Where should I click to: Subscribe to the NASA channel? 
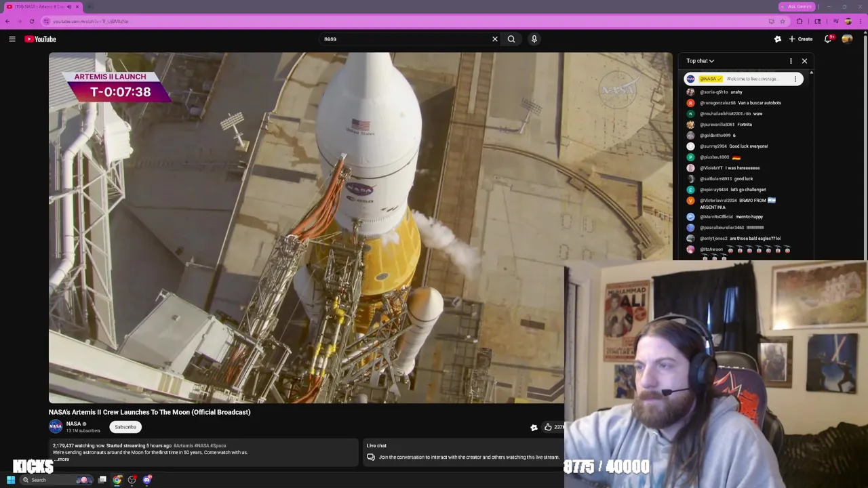[x=125, y=427]
